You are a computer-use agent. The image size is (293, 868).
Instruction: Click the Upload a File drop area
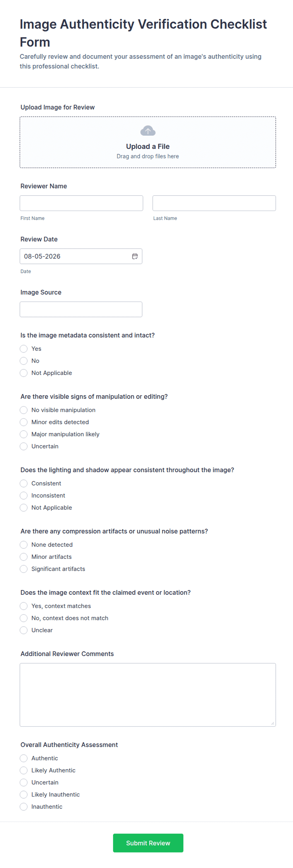tap(148, 142)
